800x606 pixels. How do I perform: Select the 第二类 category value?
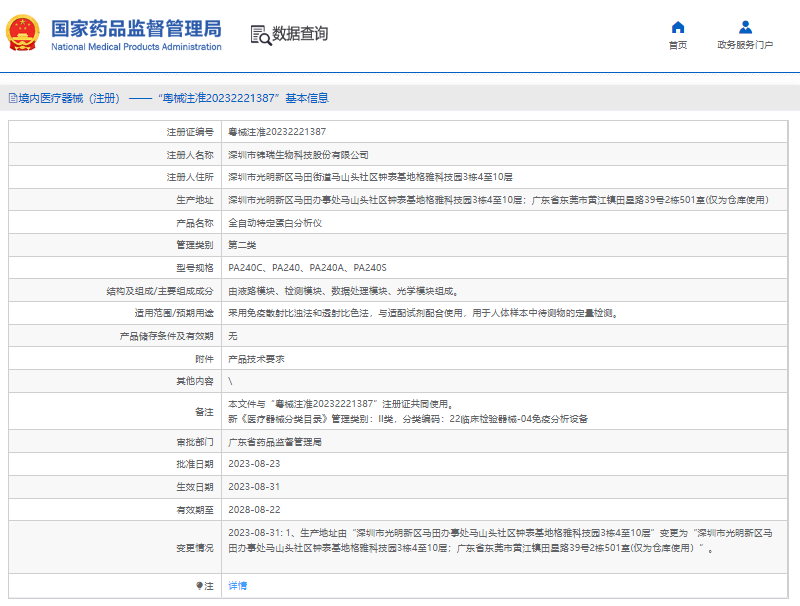coord(242,245)
